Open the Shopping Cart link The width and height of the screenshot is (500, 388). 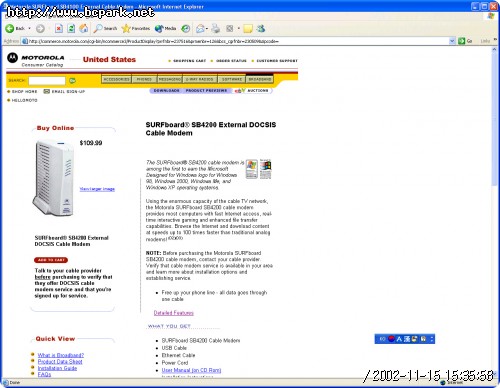tap(189, 61)
